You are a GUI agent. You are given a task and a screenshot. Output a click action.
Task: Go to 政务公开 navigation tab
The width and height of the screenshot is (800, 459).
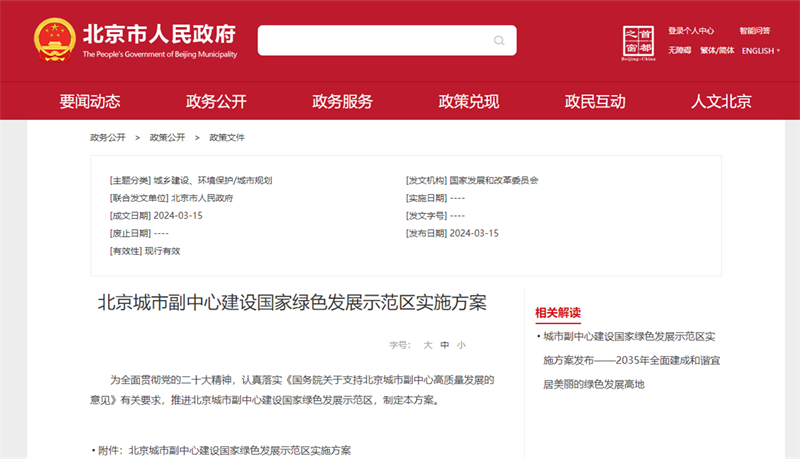coord(216,101)
